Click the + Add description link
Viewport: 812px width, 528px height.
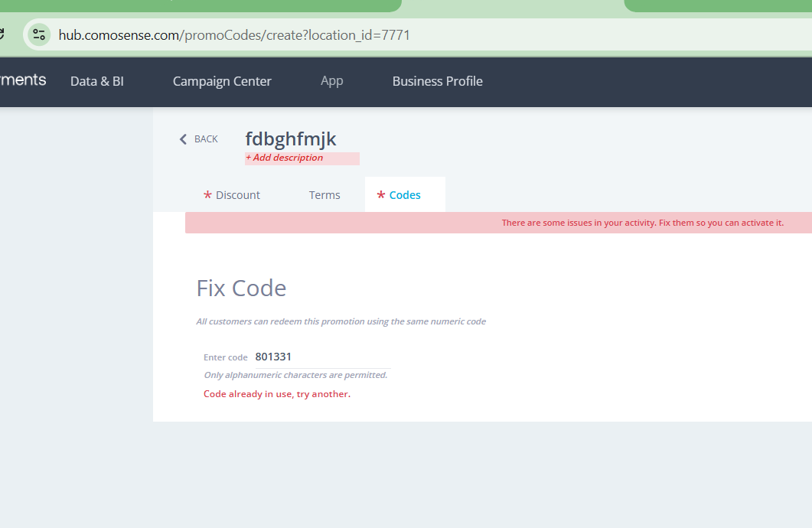coord(284,158)
